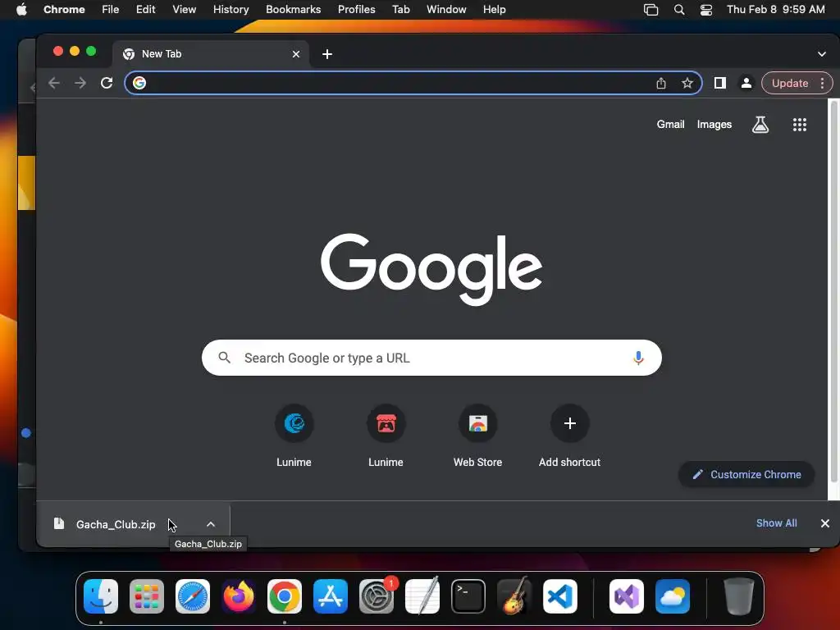Open the Weather app from the dock
Screen dimensions: 840x630
[x=673, y=596]
